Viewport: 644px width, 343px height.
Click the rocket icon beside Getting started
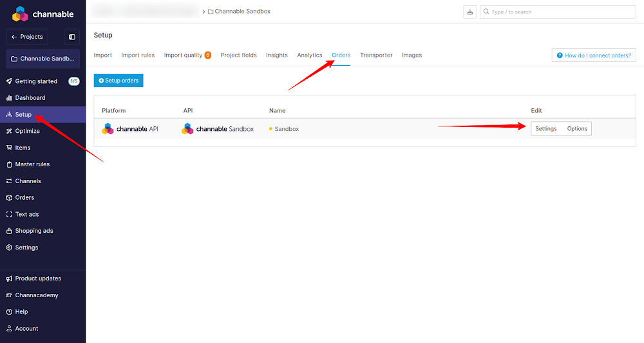(x=9, y=81)
